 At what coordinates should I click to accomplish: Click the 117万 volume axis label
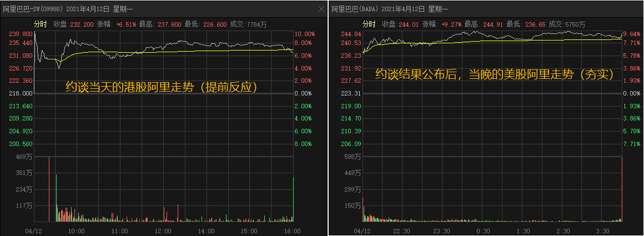[x=25, y=205]
